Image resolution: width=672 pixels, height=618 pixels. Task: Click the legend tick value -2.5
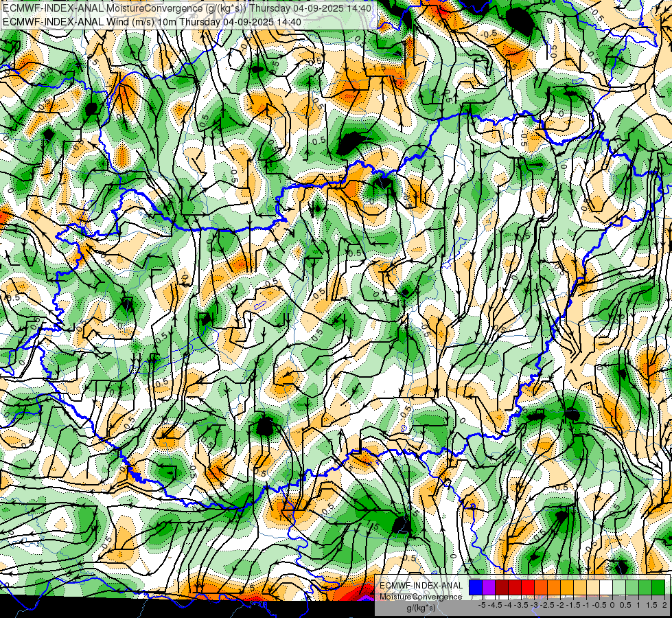547,605
